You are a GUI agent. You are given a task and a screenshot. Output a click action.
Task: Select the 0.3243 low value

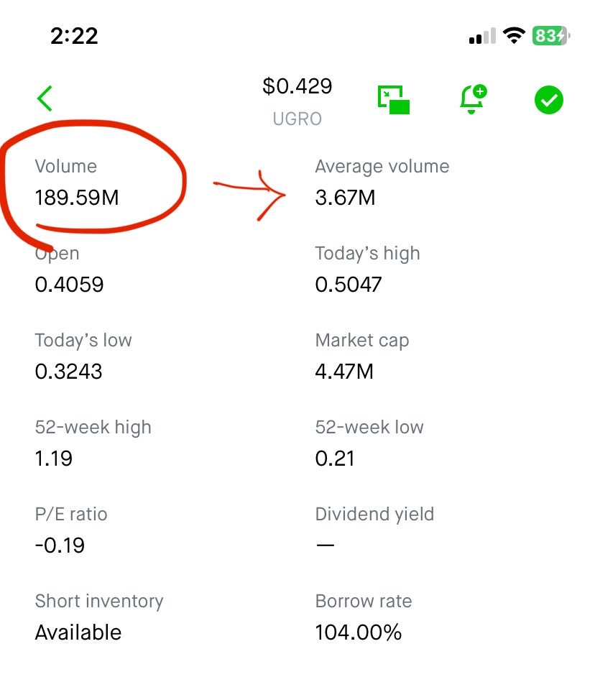coord(69,372)
